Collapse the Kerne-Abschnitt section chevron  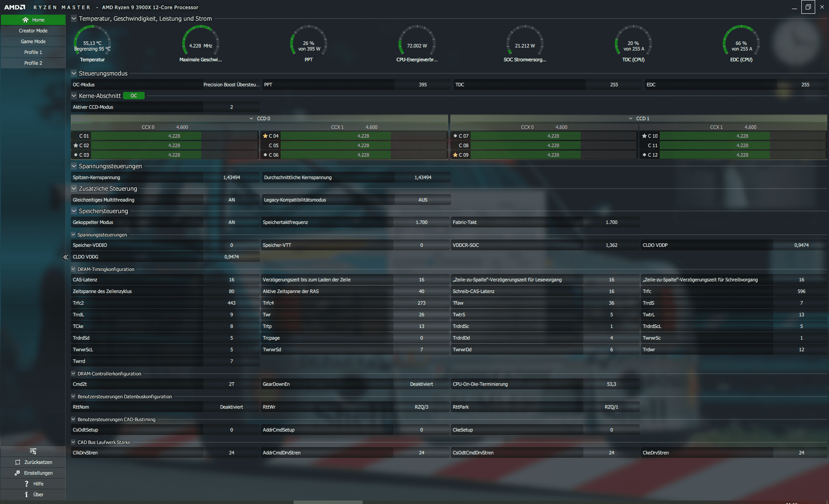(74, 96)
